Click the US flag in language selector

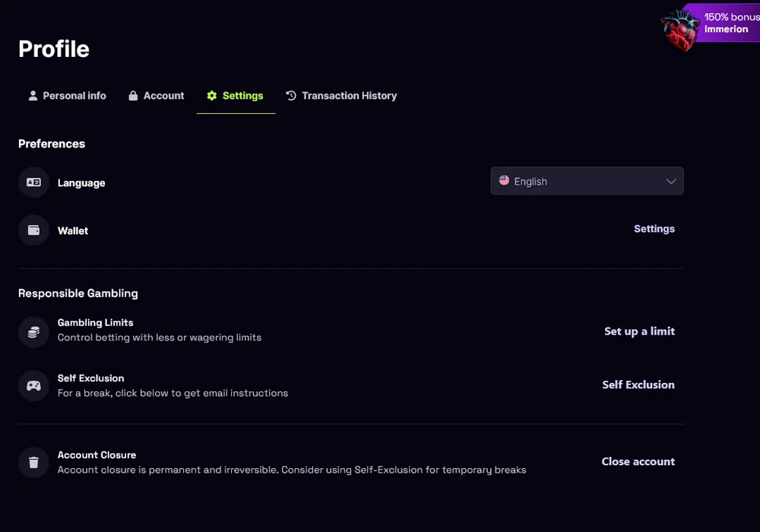coord(504,181)
